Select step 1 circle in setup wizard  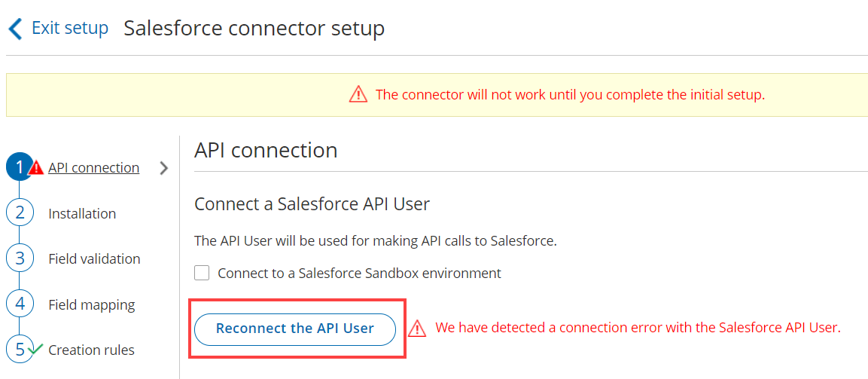18,167
